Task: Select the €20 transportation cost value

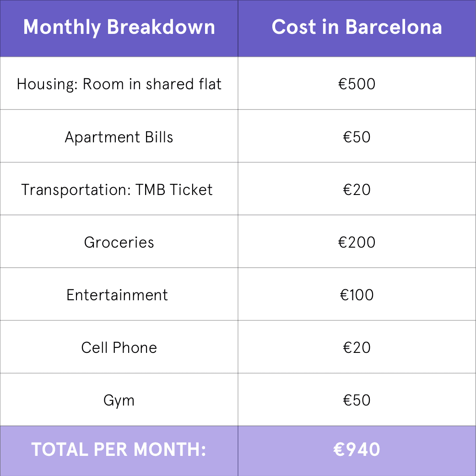Action: click(x=357, y=190)
